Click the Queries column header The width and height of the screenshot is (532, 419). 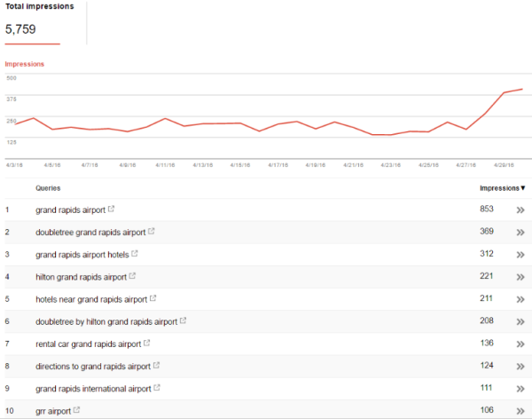click(x=48, y=188)
